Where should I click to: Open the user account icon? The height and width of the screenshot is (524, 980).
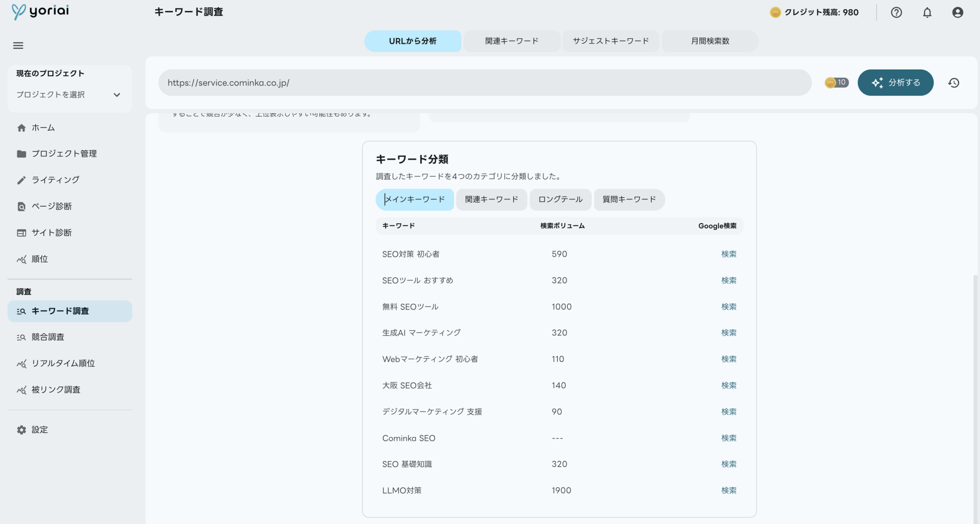pyautogui.click(x=957, y=12)
